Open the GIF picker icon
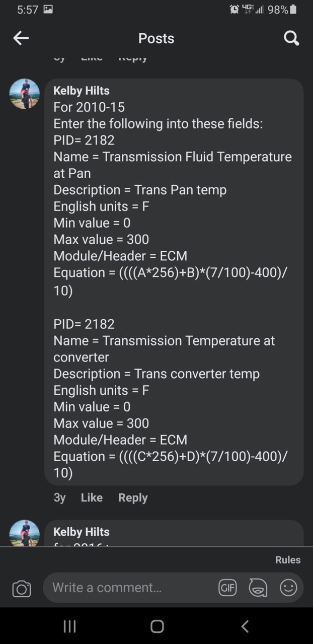The width and height of the screenshot is (313, 644). [x=227, y=588]
